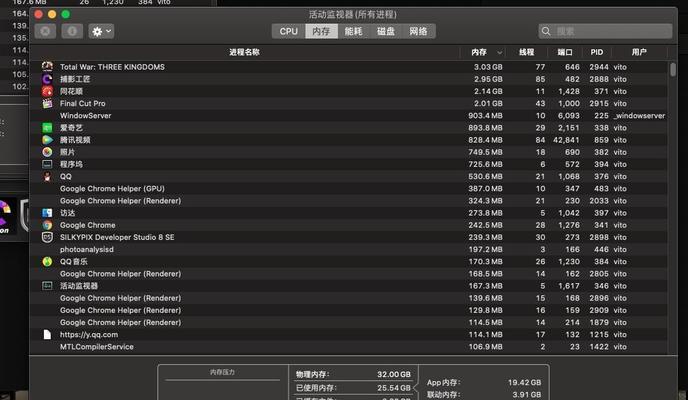Screen dimensions: 688x400
Task: Click the 腾讯视频 play-shaped icon
Action: (47, 140)
